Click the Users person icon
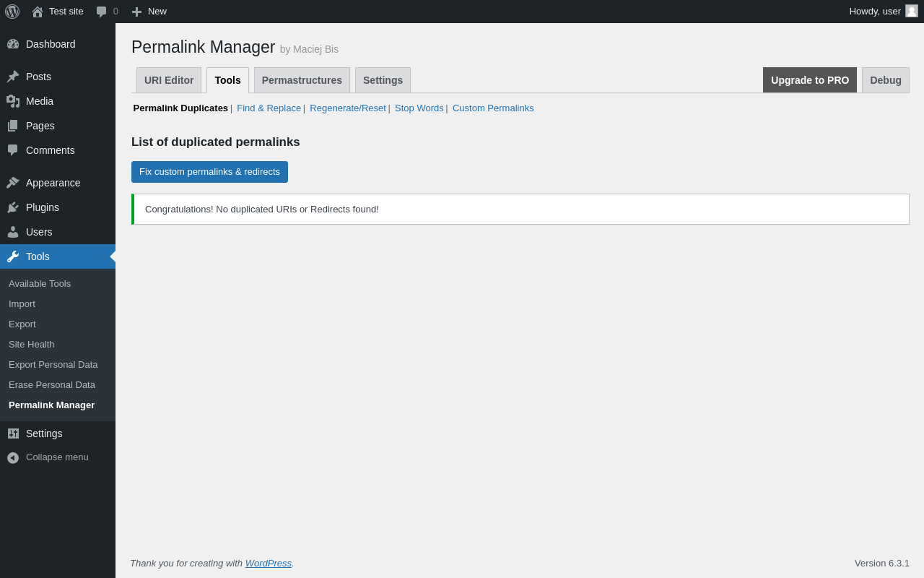Viewport: 924px width, 578px height. pos(13,232)
